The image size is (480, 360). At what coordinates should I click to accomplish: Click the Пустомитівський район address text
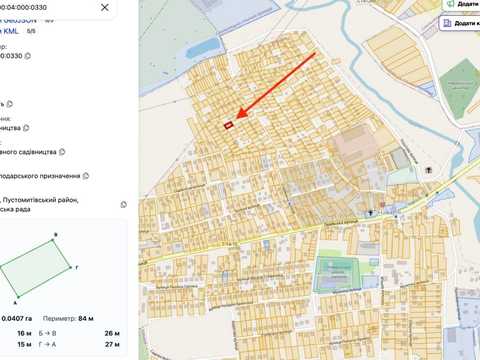click(39, 205)
